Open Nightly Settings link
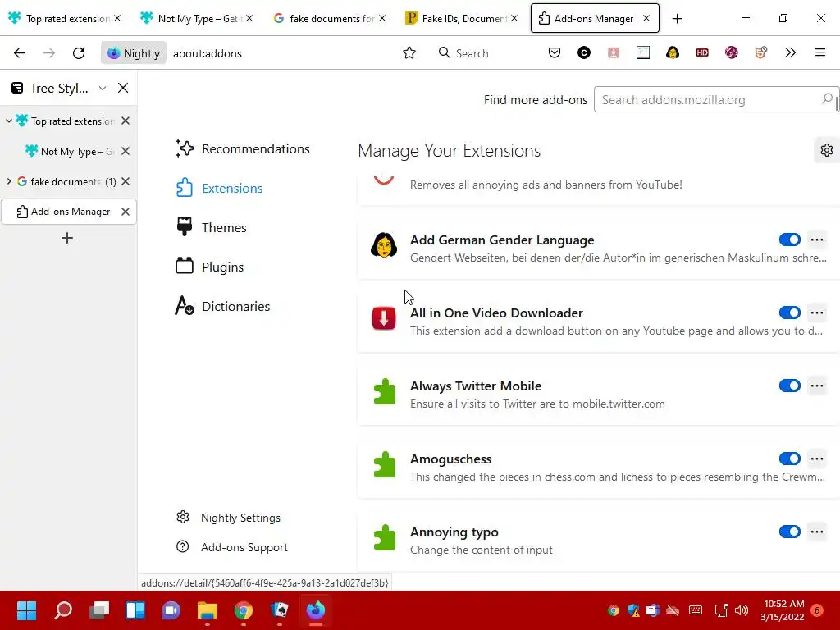Viewport: 840px width, 630px height. pos(228,518)
